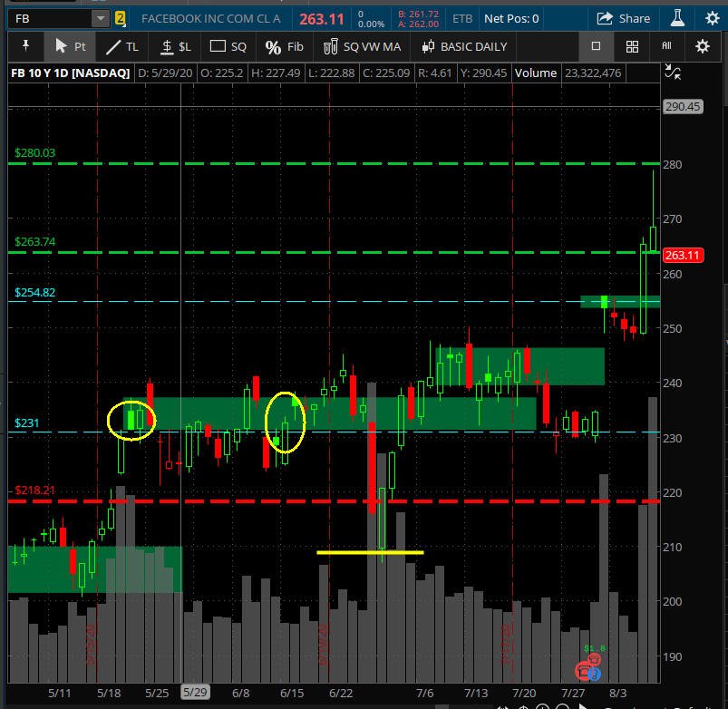Open the flask studies icon
Viewport: 728px width, 709px height.
[676, 18]
